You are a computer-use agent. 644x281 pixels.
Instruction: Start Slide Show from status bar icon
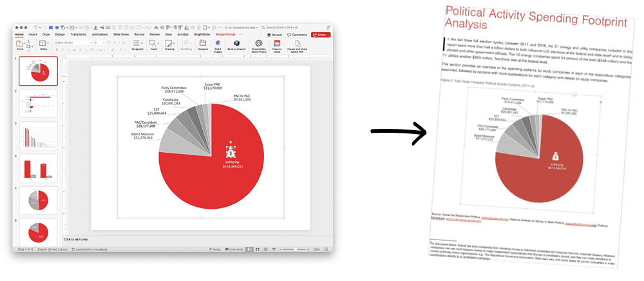274,249
